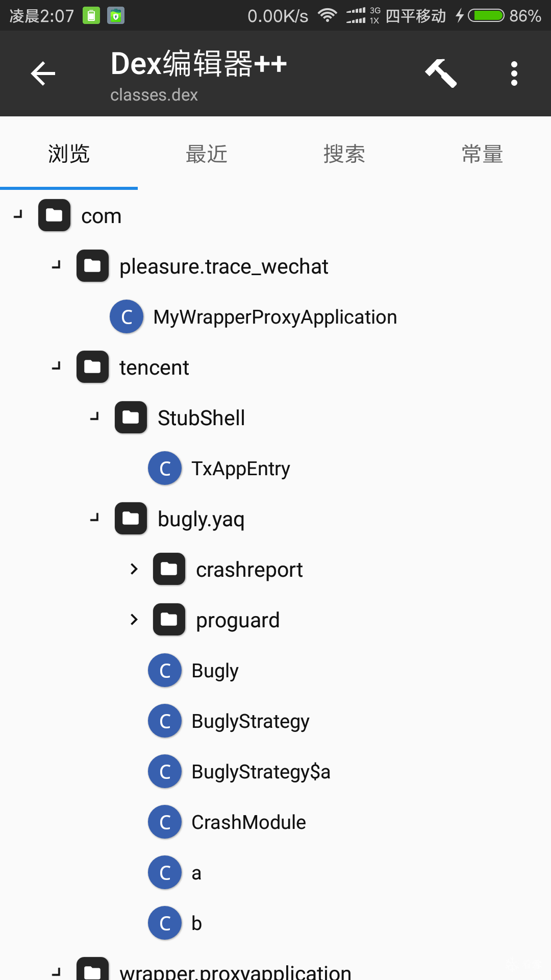Tap the folder icon beside StubShell
Screen dimensions: 551x980
(x=131, y=418)
